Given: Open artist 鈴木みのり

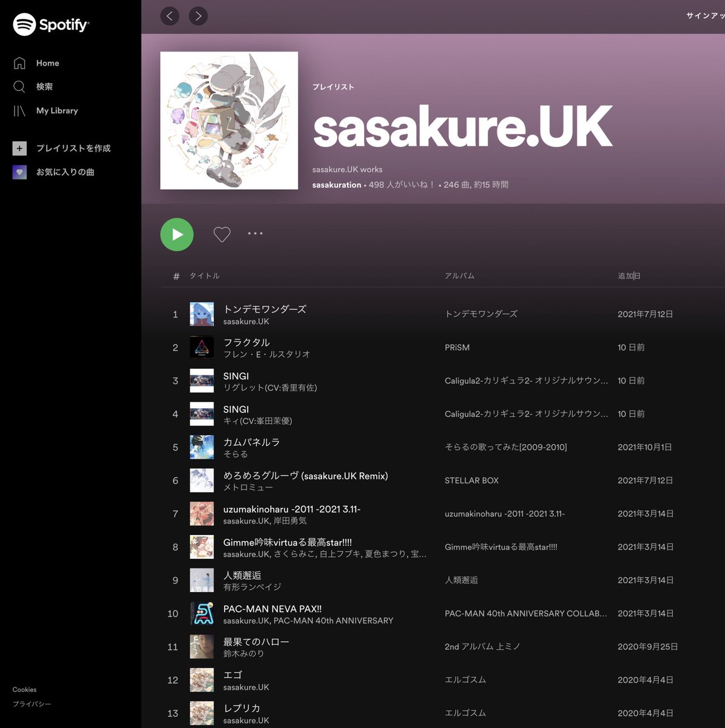Looking at the screenshot, I should point(243,653).
